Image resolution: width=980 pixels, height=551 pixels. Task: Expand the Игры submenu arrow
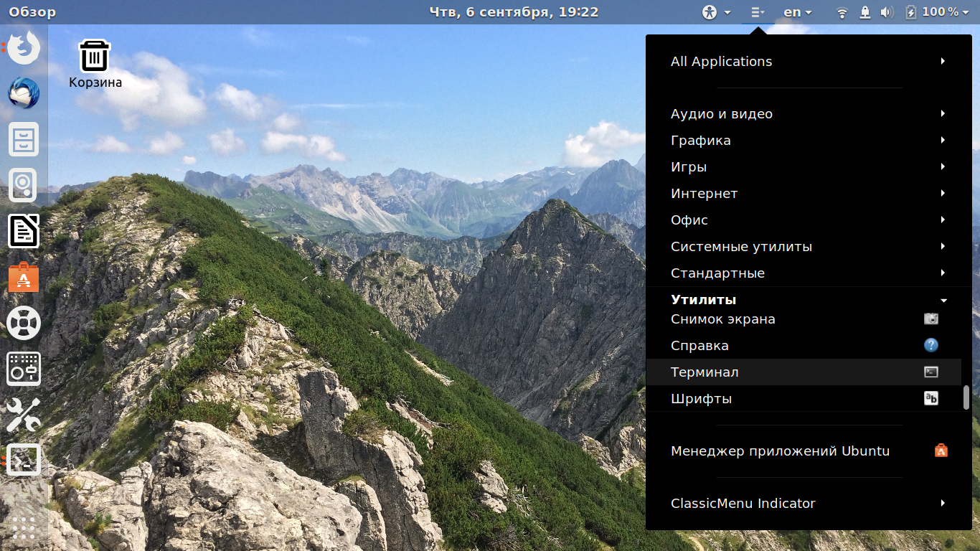[x=943, y=167]
